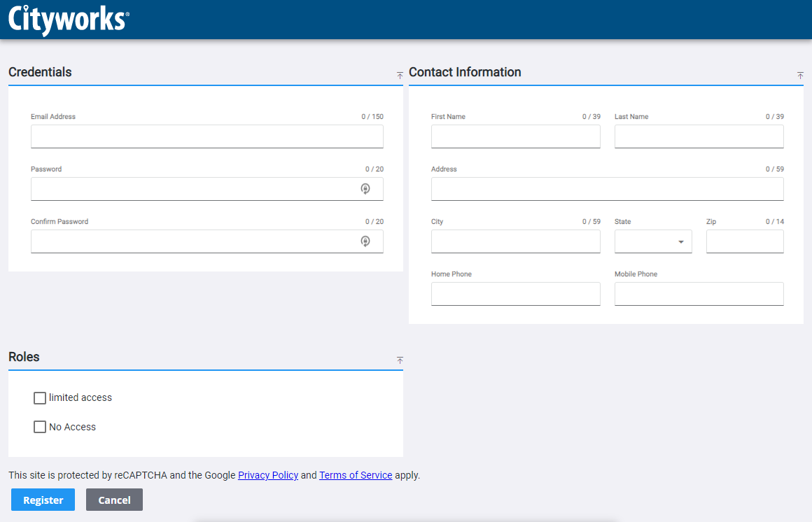The image size is (812, 522).
Task: Enable the limited access role
Action: (40, 397)
